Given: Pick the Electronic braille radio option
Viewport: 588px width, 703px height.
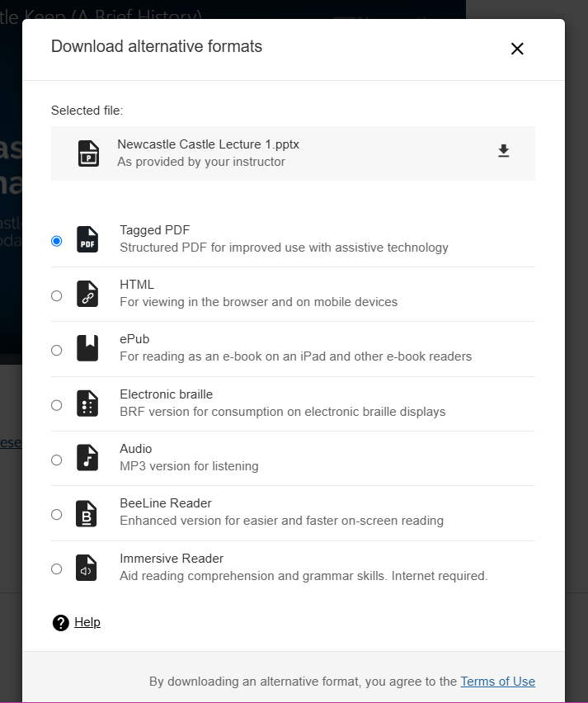Looking at the screenshot, I should (56, 405).
